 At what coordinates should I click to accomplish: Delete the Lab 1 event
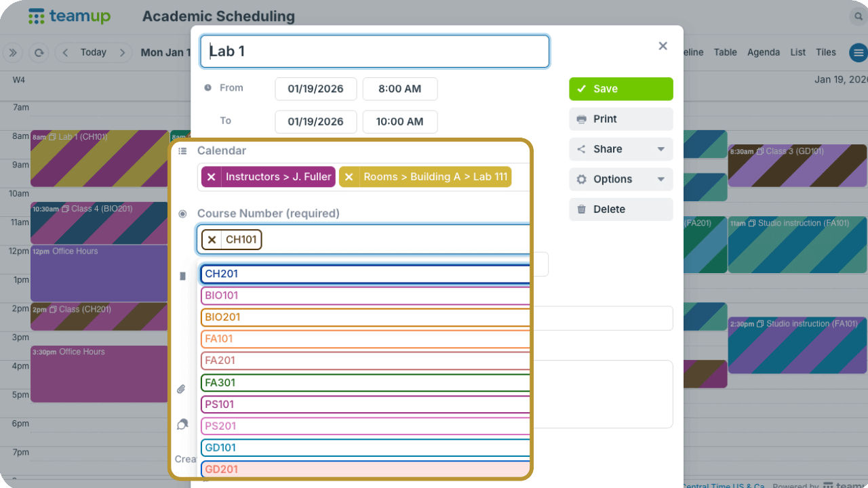(x=620, y=209)
